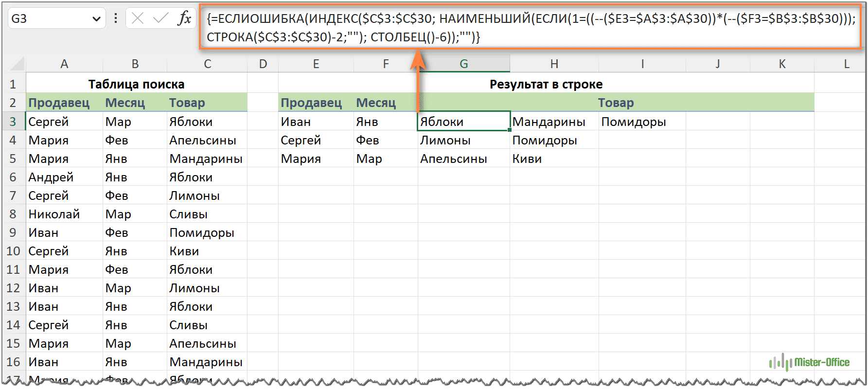This screenshot has width=868, height=390.
Task: Click cell F4 with Фев
Action: tap(385, 140)
